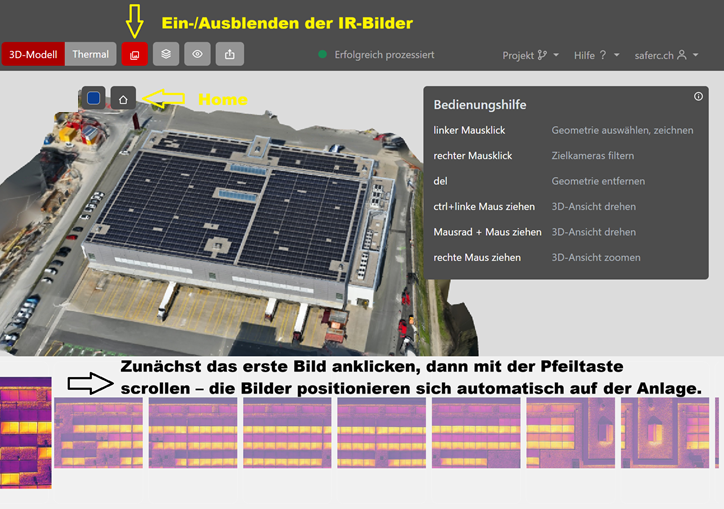Screen dimensions: 724x509
Task: Switch to the Thermal view
Action: (x=91, y=55)
